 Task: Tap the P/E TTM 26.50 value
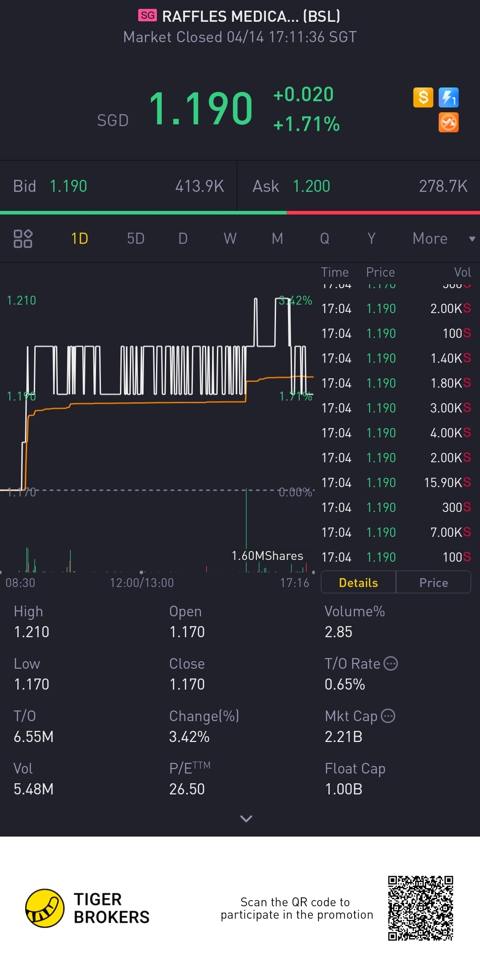pyautogui.click(x=187, y=789)
